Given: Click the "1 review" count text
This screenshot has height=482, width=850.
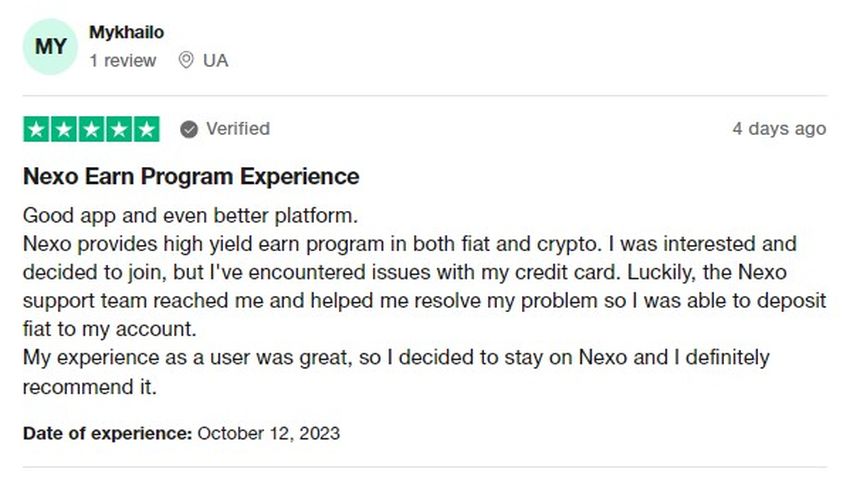Looking at the screenshot, I should point(123,61).
